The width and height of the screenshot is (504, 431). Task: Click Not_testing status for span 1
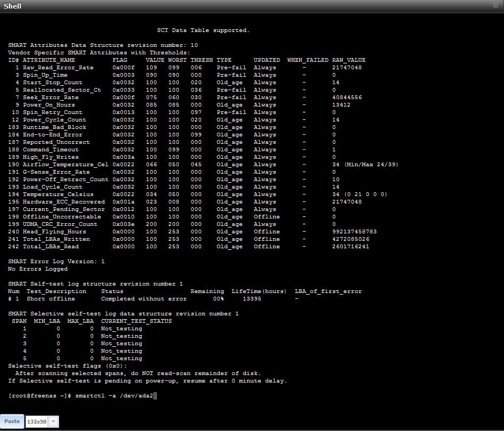point(121,328)
